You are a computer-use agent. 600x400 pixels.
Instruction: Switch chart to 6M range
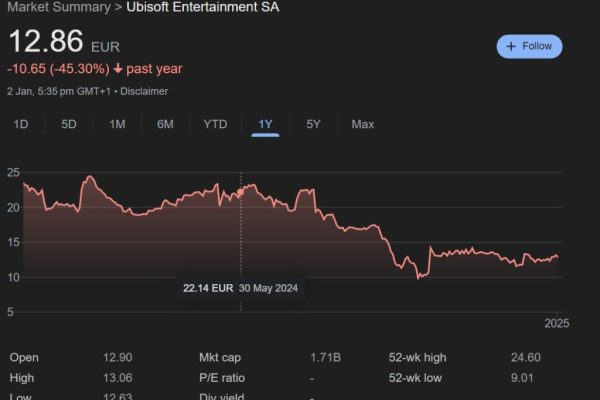click(165, 124)
